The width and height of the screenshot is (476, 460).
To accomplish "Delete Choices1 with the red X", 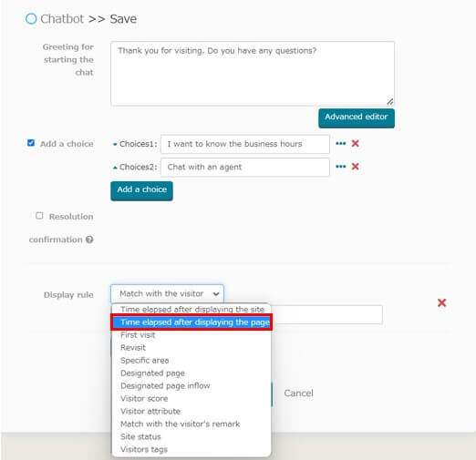I will click(355, 143).
